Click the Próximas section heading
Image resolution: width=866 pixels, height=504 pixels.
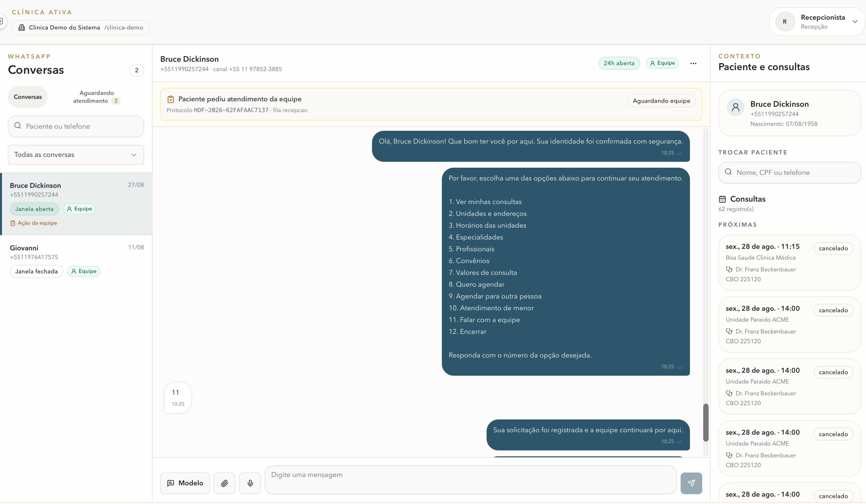[737, 225]
